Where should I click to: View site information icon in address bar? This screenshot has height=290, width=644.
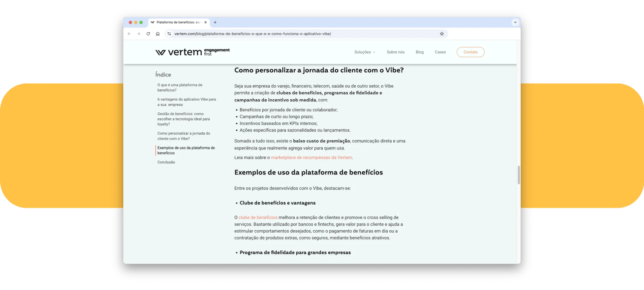click(169, 34)
